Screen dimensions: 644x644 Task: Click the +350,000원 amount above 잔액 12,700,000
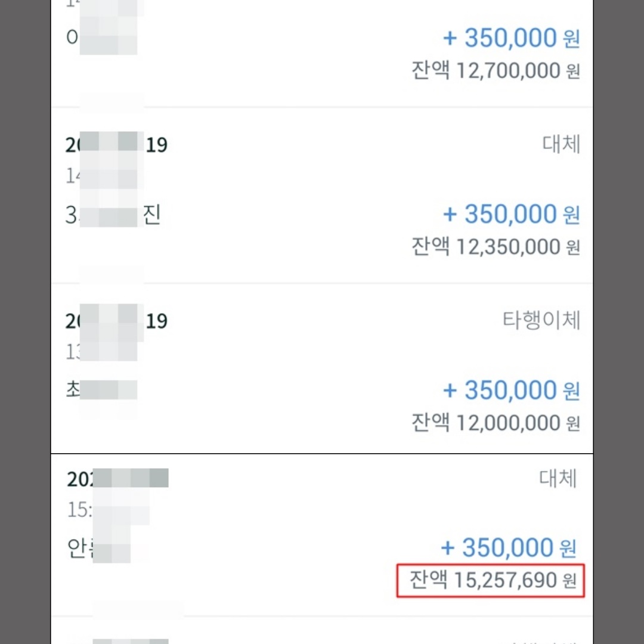point(512,38)
